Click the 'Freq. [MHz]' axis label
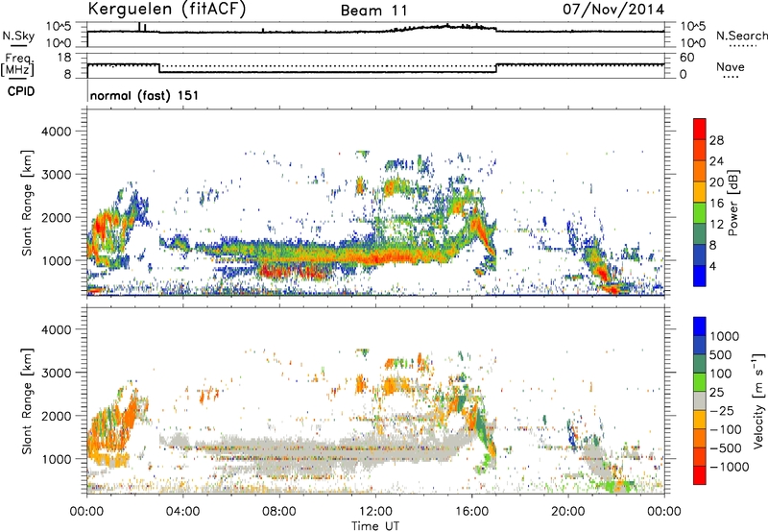The width and height of the screenshot is (768, 532). 17,65
